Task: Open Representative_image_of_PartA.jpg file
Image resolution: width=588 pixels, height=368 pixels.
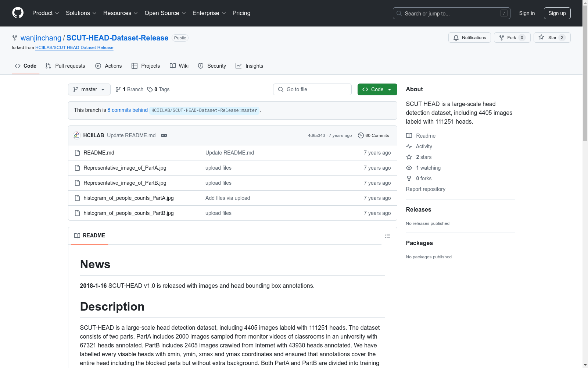Action: point(125,168)
